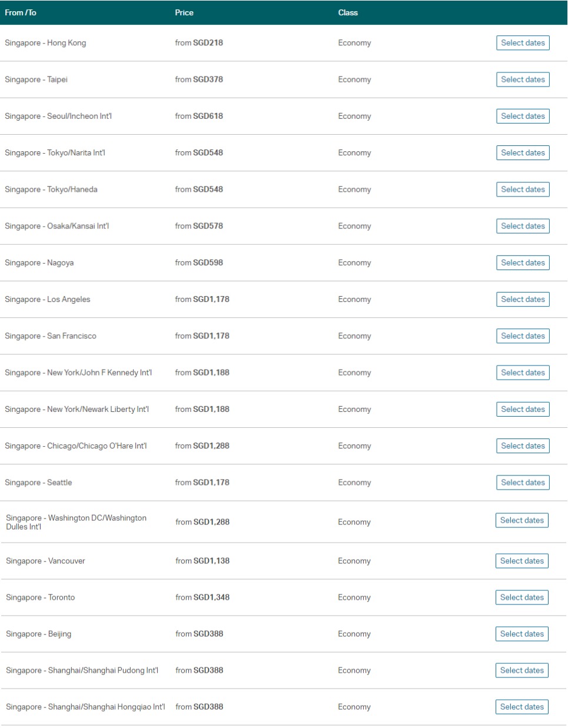The height and width of the screenshot is (728, 568).
Task: Select dates for Osaka/Kansai Int'l
Action: tap(523, 226)
